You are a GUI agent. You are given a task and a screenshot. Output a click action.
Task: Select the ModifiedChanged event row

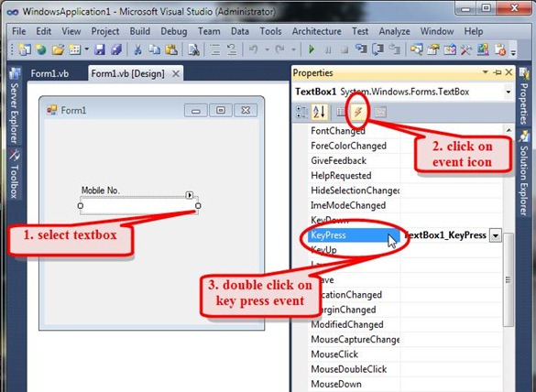[x=405, y=324]
